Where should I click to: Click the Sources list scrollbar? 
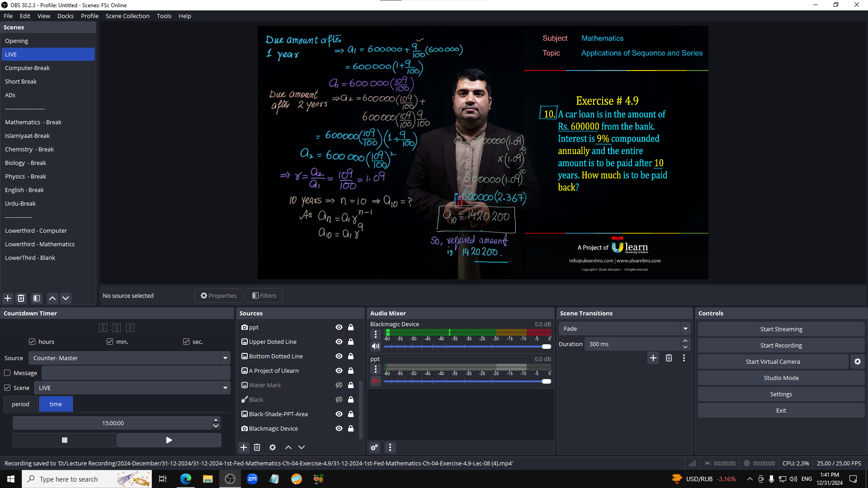tap(360, 409)
